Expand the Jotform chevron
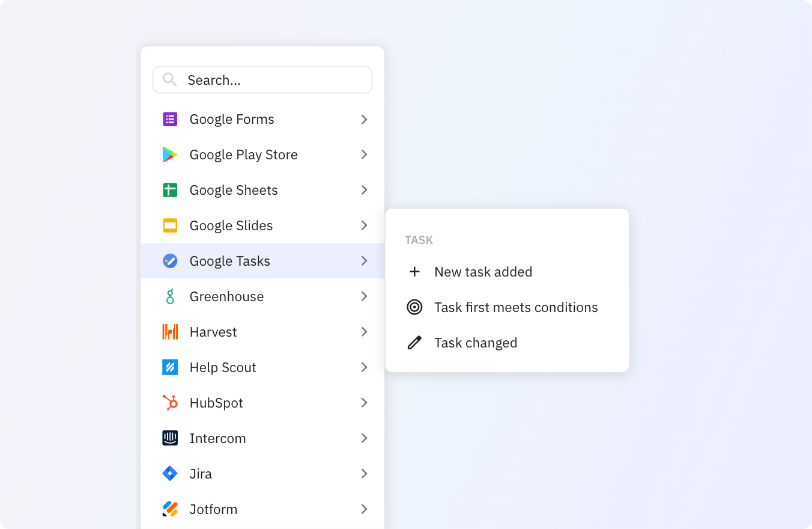Screen dimensions: 812x529 364,509
